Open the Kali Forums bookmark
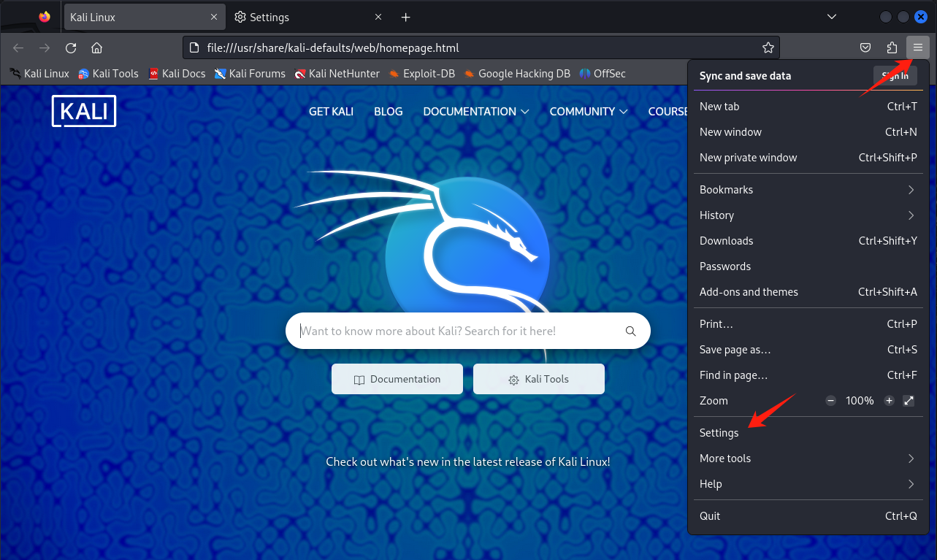 250,73
